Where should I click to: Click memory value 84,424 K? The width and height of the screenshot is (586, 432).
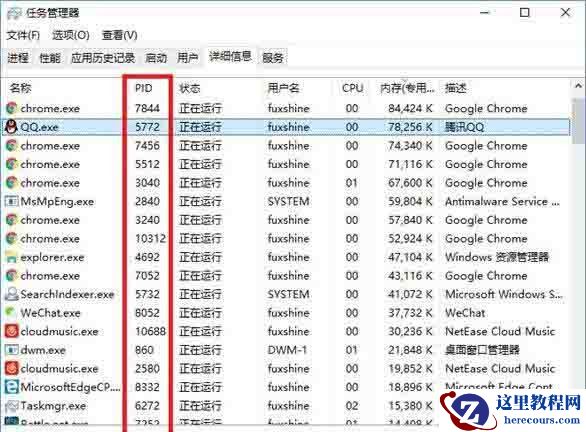click(x=410, y=108)
